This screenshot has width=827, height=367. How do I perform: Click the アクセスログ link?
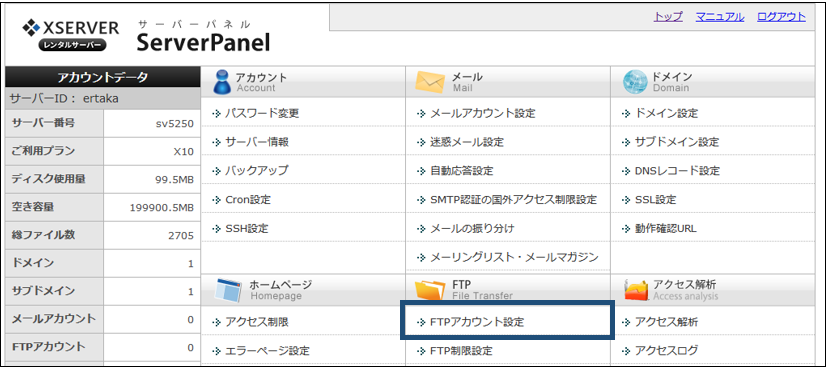tap(666, 350)
